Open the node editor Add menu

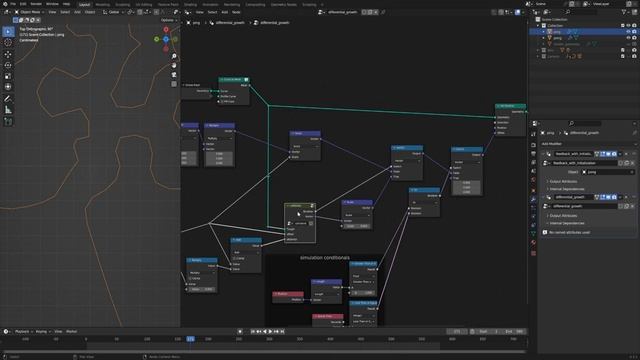pos(224,12)
